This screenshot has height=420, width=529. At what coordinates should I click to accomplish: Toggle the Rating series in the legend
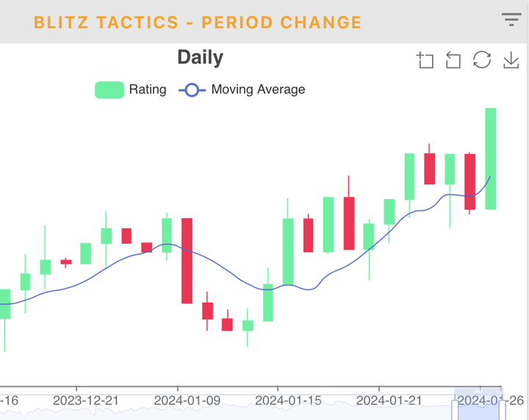[131, 90]
